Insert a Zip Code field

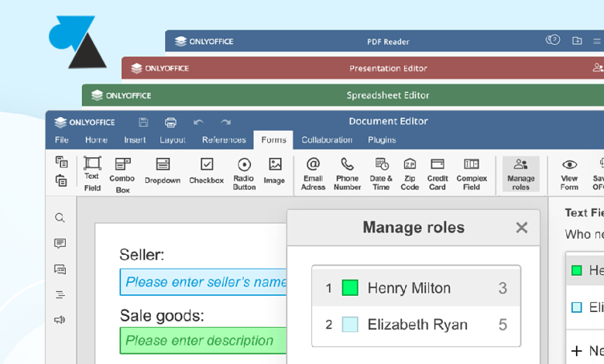click(x=410, y=173)
